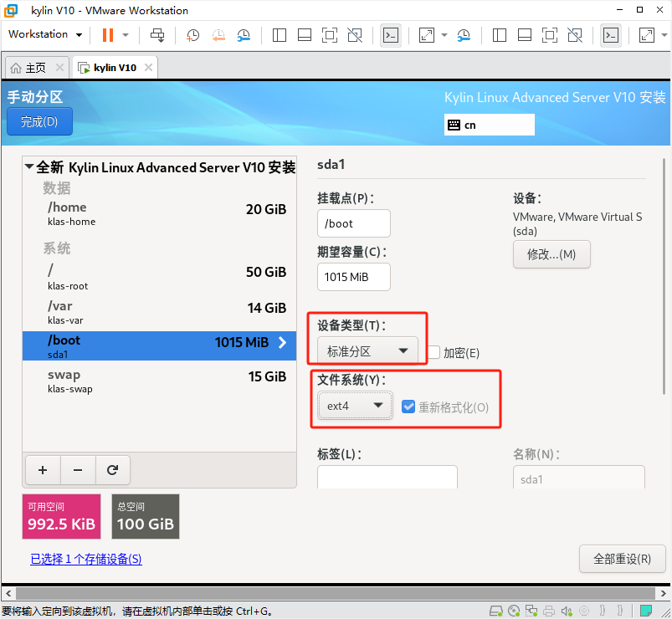Close the kylin V10 tab
Screen dimensions: 672x619
(x=148, y=68)
